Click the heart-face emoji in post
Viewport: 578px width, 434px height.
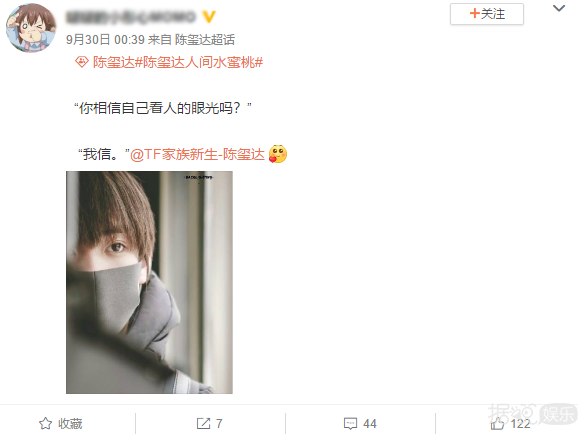tap(278, 154)
